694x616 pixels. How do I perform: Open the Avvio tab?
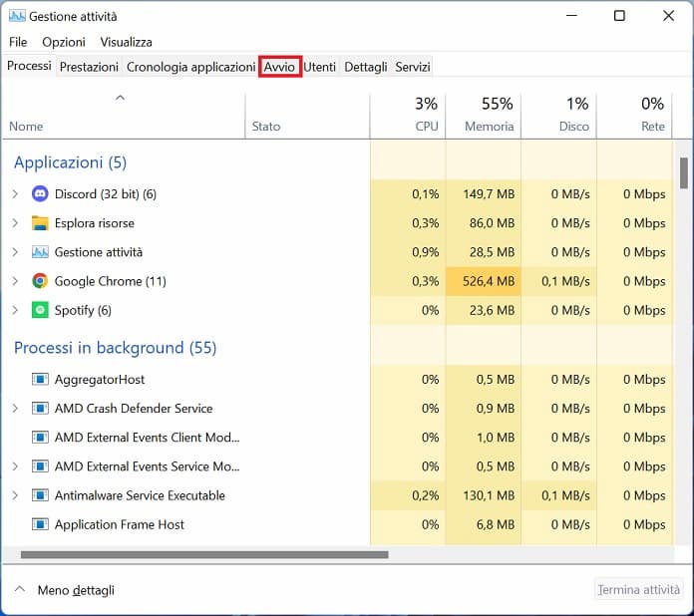(x=280, y=67)
